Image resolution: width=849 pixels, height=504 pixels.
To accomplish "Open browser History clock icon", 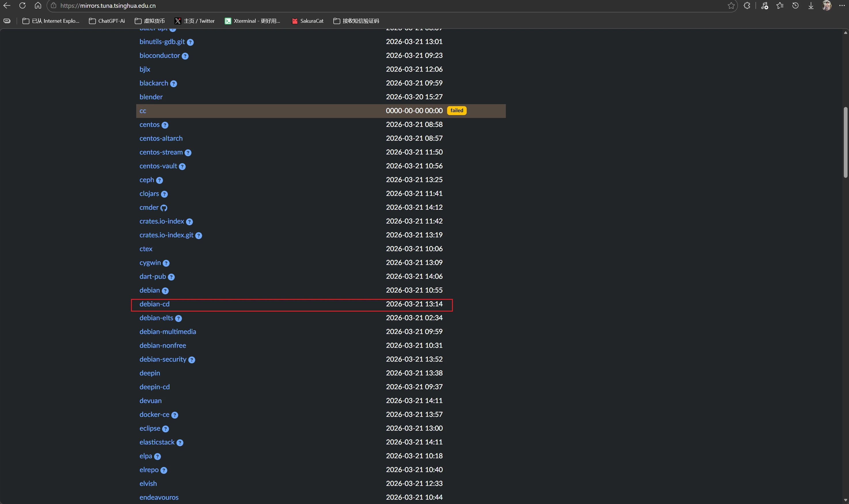I will [x=795, y=6].
